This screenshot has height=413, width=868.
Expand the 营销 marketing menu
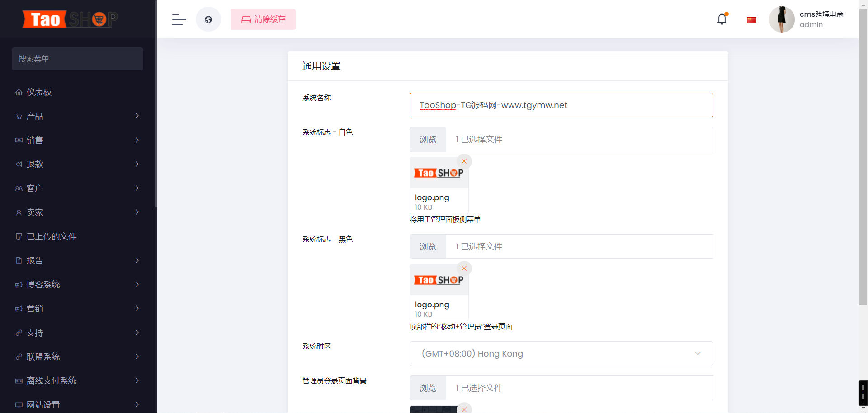click(x=77, y=309)
